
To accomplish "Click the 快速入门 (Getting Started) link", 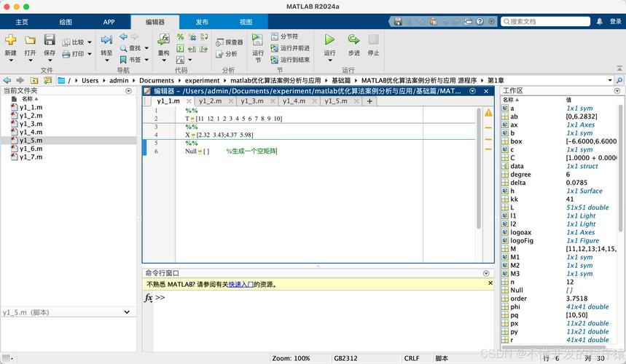I will coord(240,285).
